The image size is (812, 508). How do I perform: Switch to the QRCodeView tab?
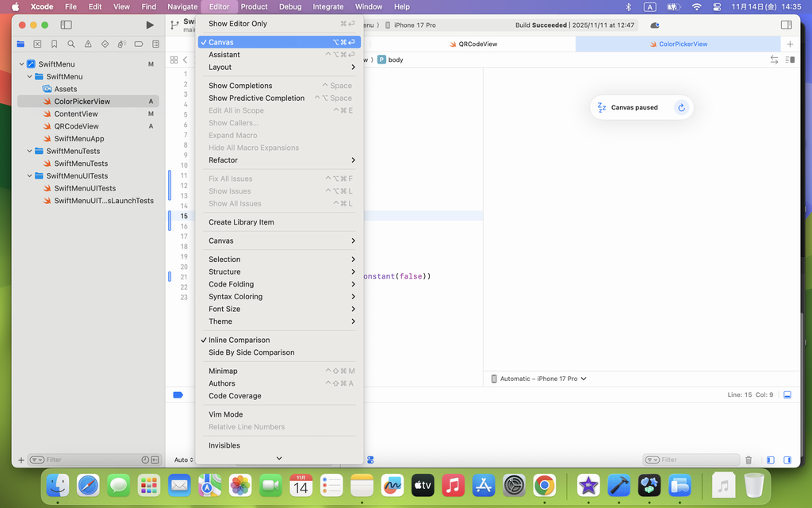tap(477, 44)
